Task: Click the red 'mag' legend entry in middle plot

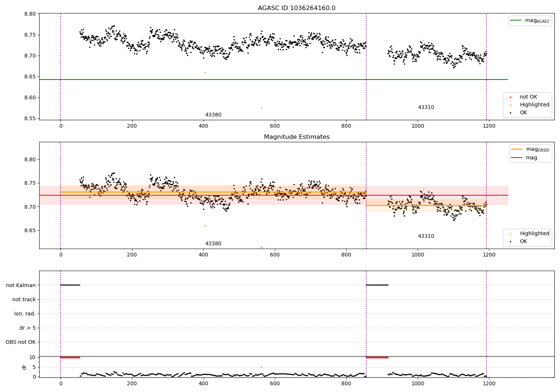Action: pyautogui.click(x=525, y=158)
